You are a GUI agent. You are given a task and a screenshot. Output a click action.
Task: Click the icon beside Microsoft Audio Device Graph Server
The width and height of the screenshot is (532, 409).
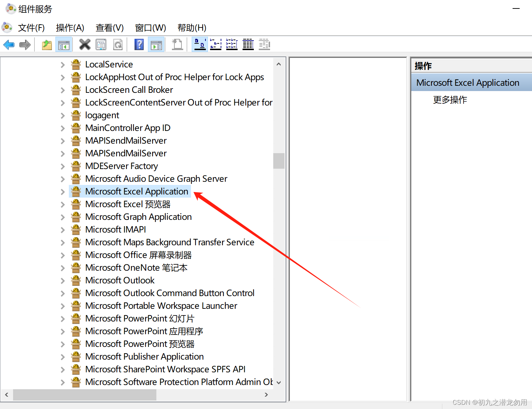(x=76, y=179)
